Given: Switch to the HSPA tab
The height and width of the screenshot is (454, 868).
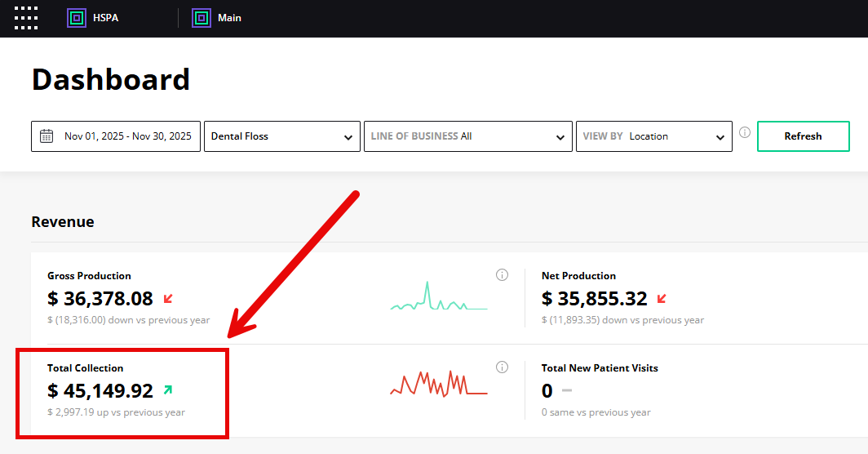Looking at the screenshot, I should coord(105,18).
